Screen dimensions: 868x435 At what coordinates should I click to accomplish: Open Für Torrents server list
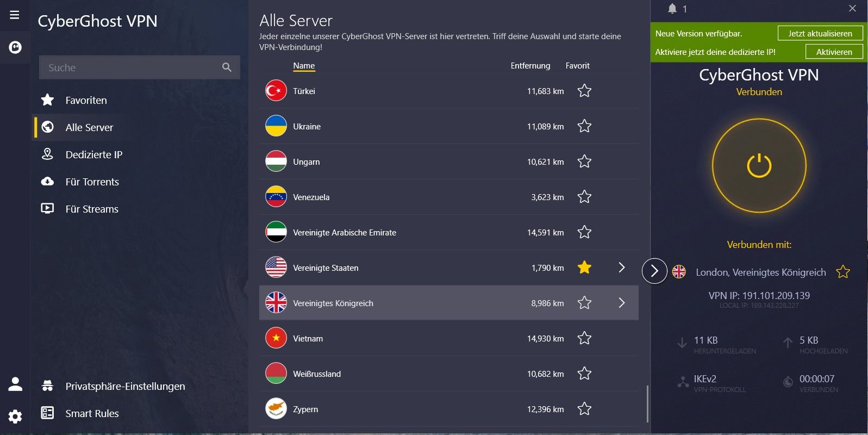click(92, 182)
